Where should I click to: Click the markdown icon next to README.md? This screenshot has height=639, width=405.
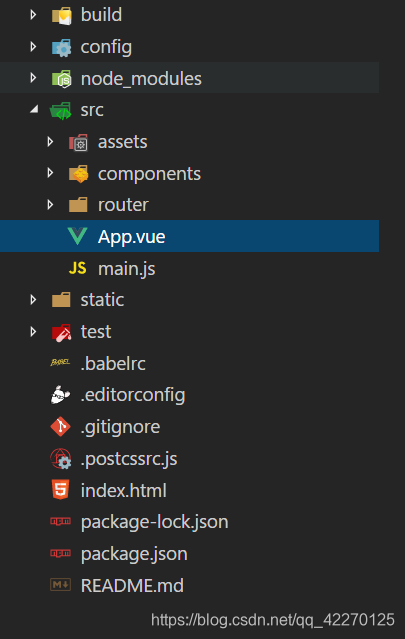[60, 585]
